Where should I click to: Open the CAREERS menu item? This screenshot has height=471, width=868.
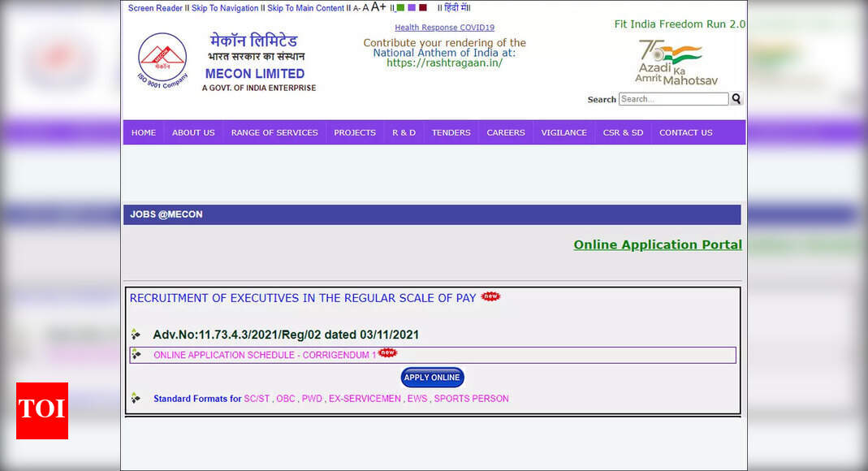(x=505, y=132)
